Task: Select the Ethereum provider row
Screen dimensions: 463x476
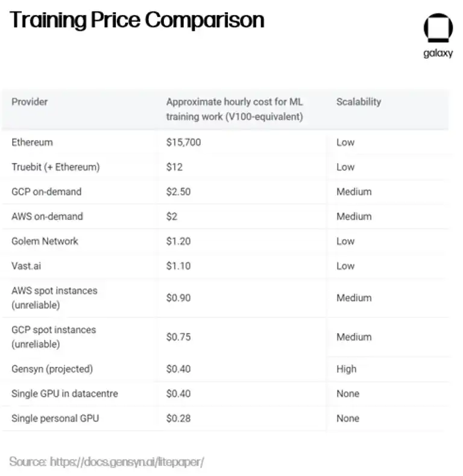Action: (32, 142)
